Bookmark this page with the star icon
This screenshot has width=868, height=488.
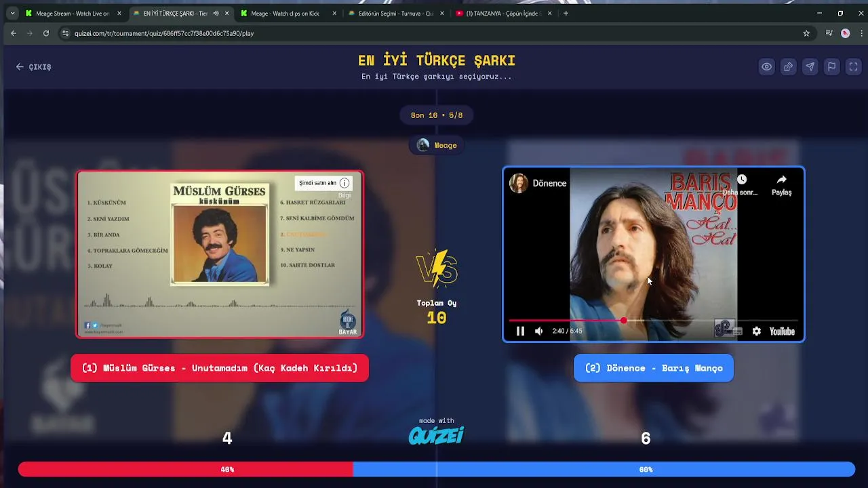[806, 33]
